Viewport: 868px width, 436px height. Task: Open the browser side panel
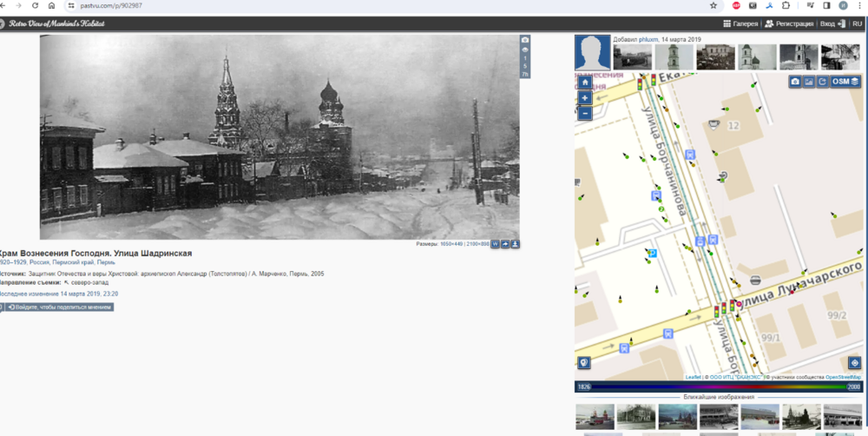826,5
